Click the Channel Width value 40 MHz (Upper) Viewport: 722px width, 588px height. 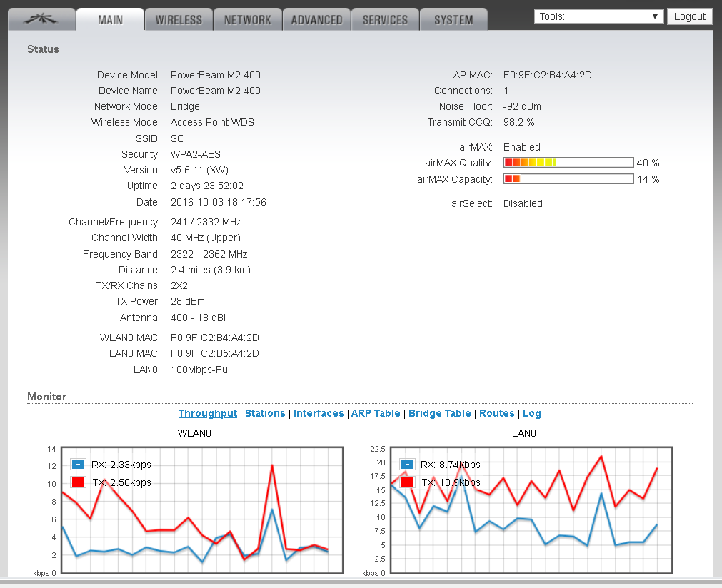click(206, 238)
